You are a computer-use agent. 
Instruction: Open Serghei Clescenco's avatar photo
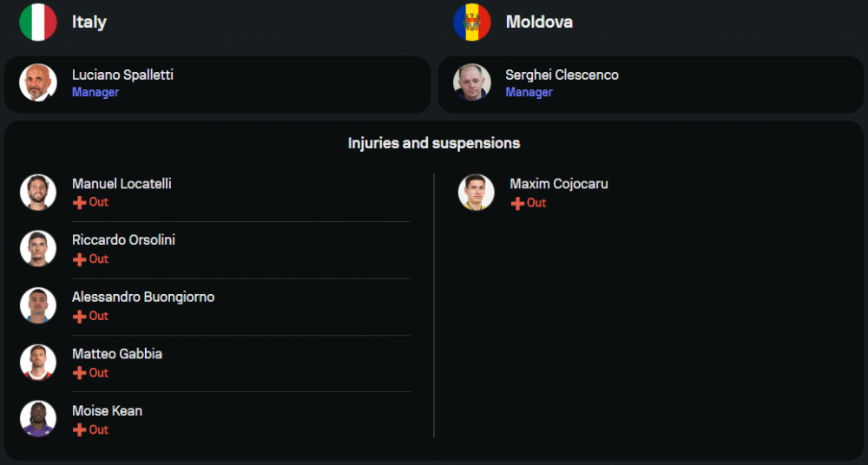tap(471, 82)
